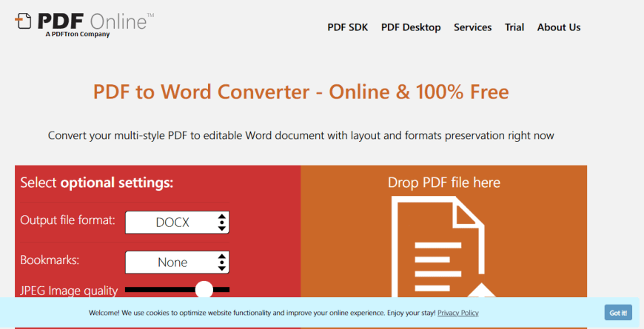644x329 pixels.
Task: Open the Privacy Policy link
Action: point(458,313)
